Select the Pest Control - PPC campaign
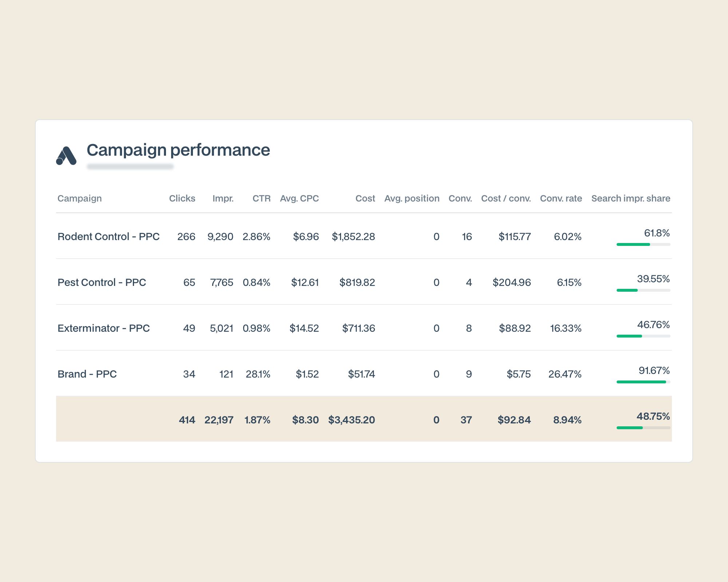Screen dimensions: 728x582 (102, 282)
